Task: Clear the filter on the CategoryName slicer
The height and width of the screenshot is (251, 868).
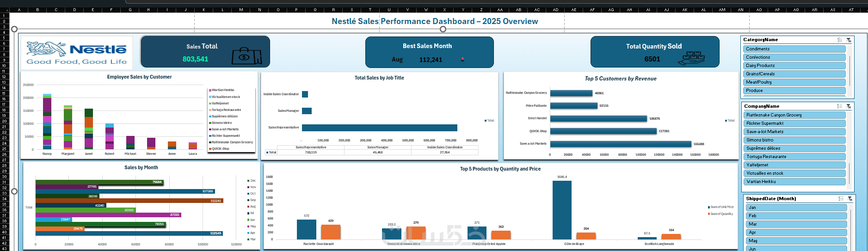Action: coord(849,40)
